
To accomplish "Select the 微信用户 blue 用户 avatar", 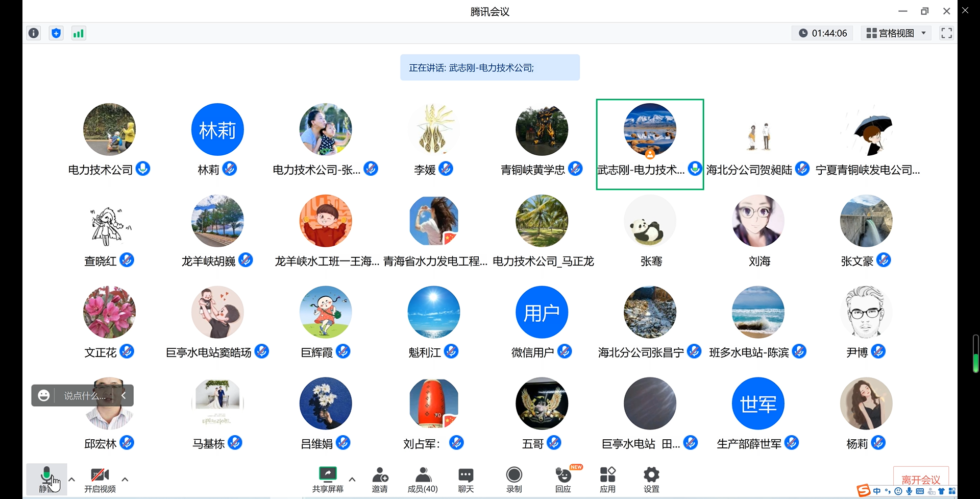I will 542,312.
